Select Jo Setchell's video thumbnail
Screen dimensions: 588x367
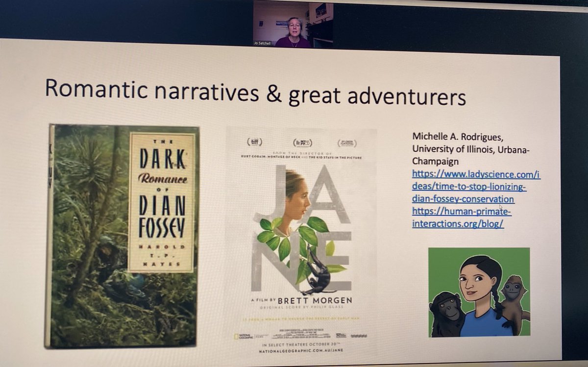pyautogui.click(x=293, y=24)
